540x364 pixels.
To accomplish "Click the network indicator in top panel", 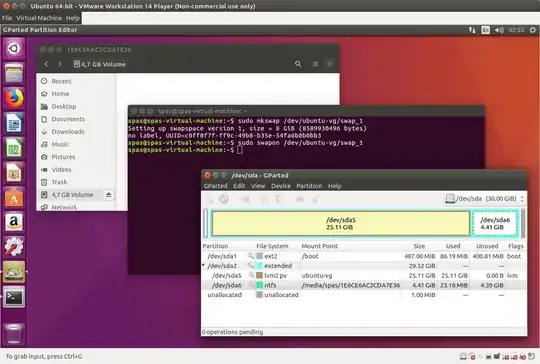I will [472, 30].
